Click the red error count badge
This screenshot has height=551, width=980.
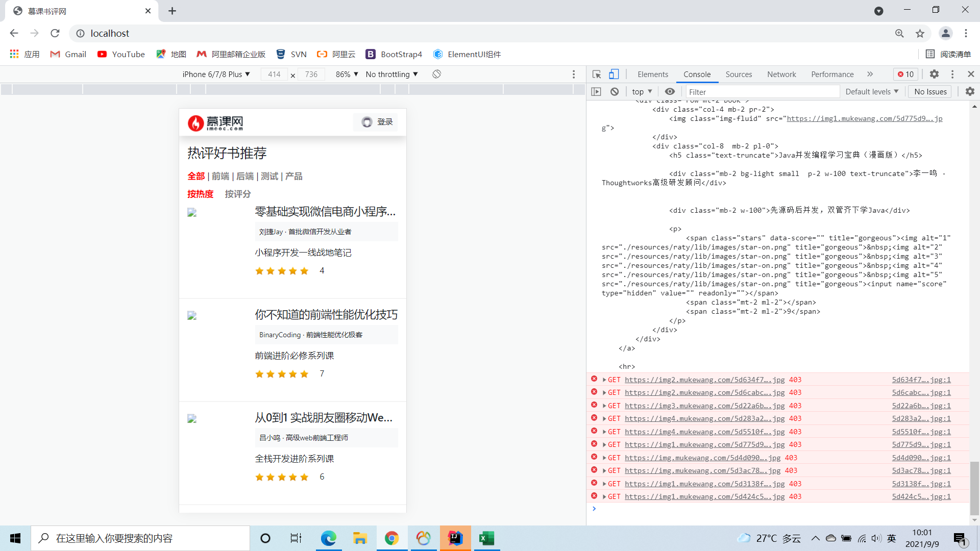tap(906, 74)
